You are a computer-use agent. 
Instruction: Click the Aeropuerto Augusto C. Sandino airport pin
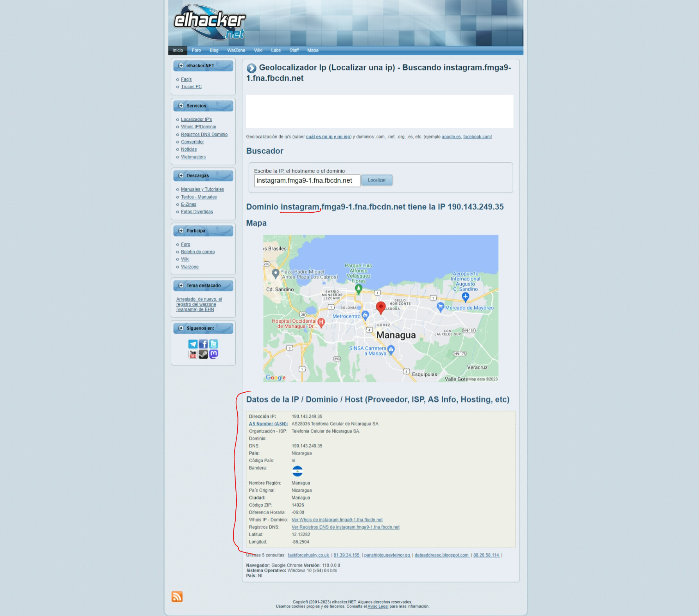pyautogui.click(x=465, y=297)
